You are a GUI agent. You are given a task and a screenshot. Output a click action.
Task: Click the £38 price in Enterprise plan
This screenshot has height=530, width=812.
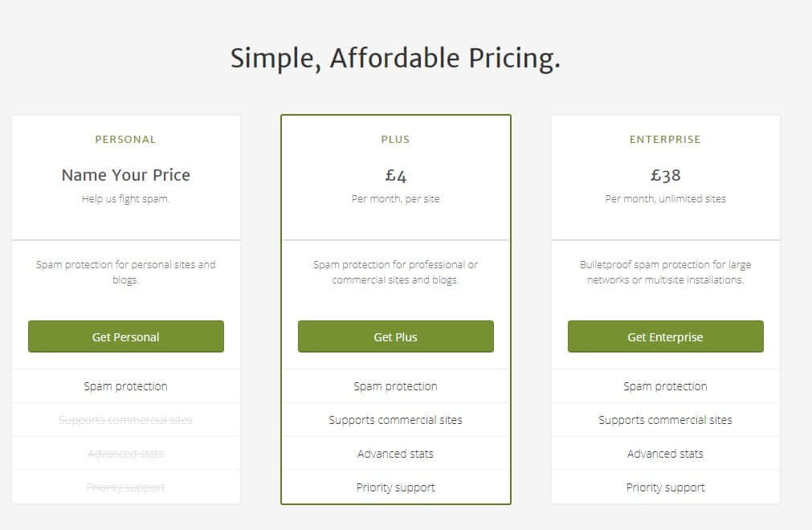tap(666, 175)
